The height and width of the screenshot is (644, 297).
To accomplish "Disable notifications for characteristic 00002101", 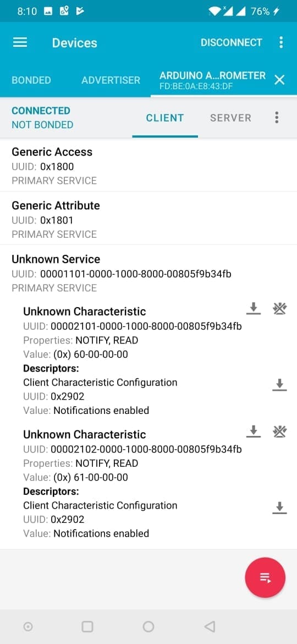I will pos(280,308).
